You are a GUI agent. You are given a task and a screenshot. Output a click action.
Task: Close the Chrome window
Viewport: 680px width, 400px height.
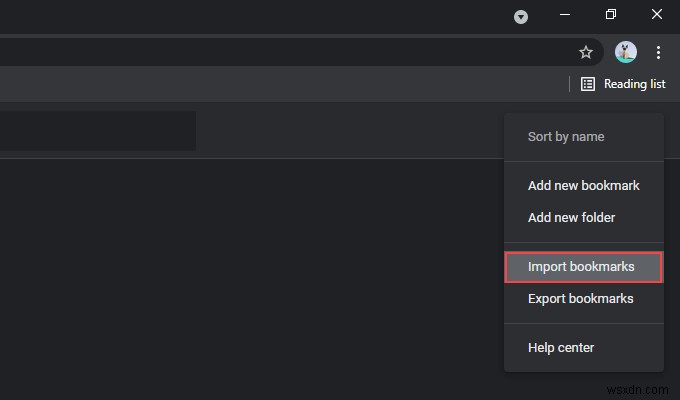[656, 15]
